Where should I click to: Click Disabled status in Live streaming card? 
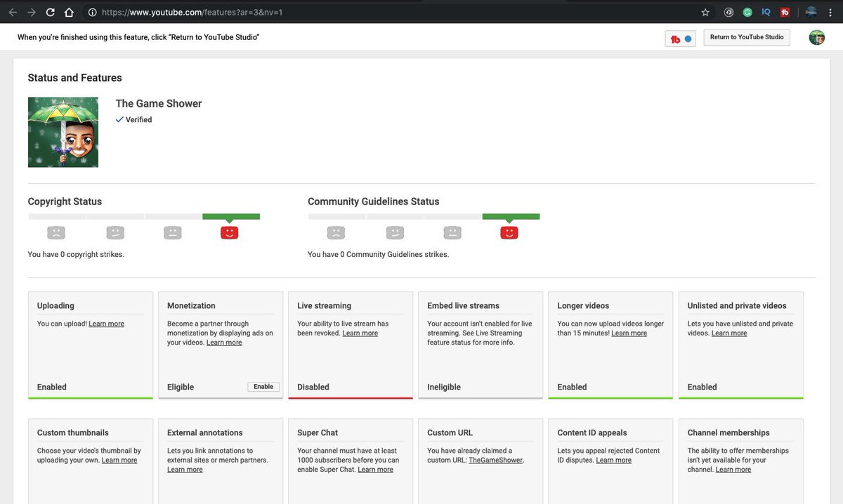[313, 387]
